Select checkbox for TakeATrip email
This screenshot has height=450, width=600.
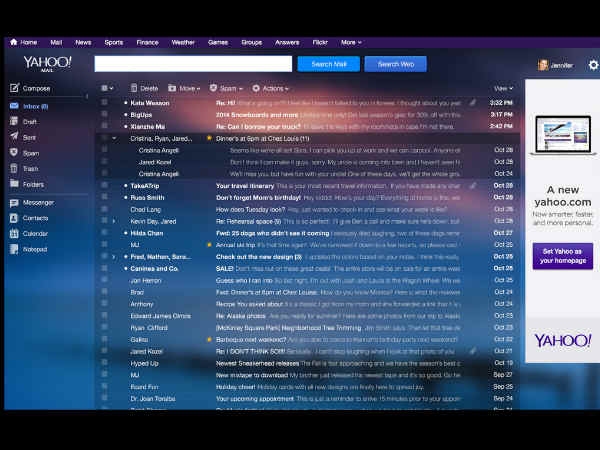click(104, 186)
